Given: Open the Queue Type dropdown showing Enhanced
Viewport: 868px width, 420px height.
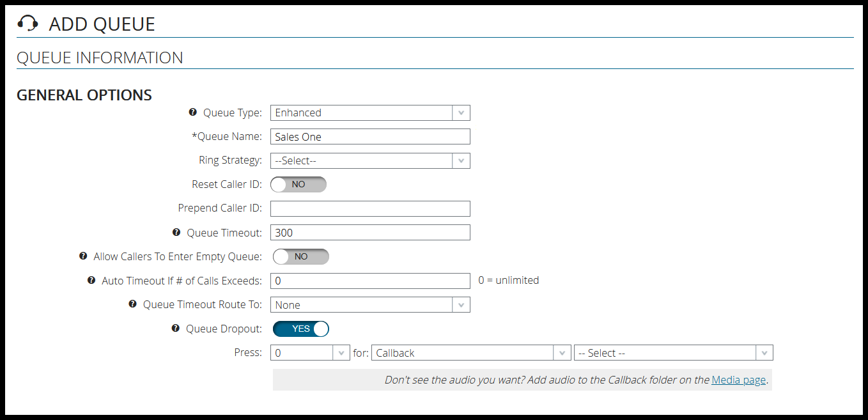Looking at the screenshot, I should [x=371, y=113].
